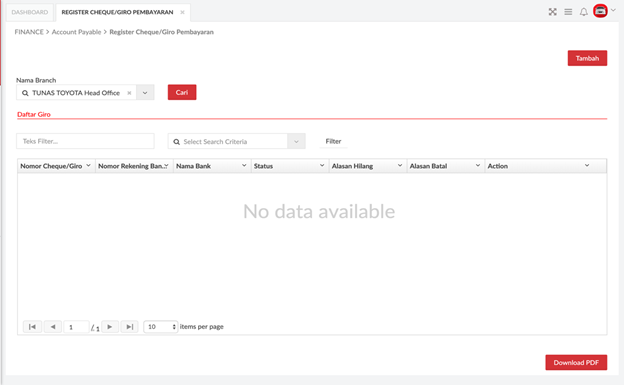The width and height of the screenshot is (624, 385).
Task: Switch to the Dashboard tab
Action: pos(30,12)
